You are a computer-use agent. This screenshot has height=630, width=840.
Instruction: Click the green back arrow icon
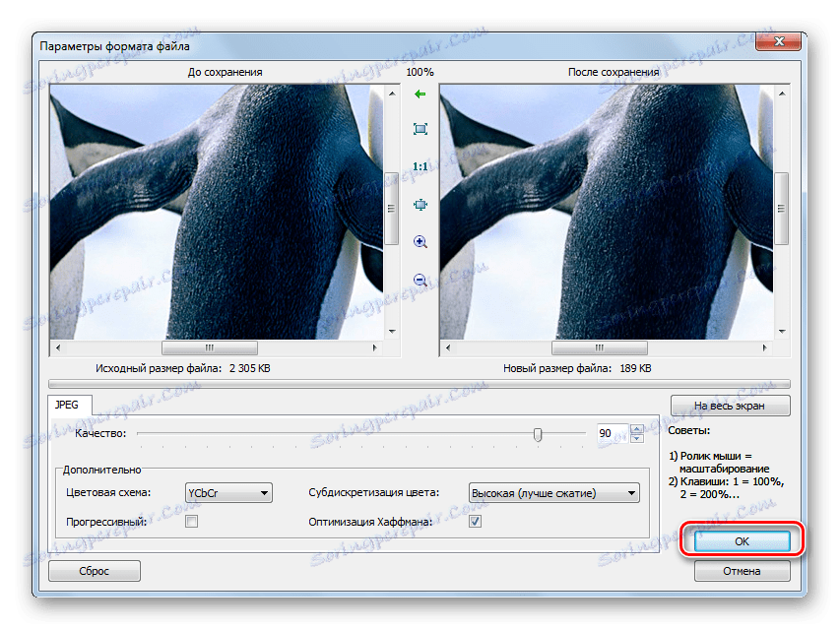420,94
